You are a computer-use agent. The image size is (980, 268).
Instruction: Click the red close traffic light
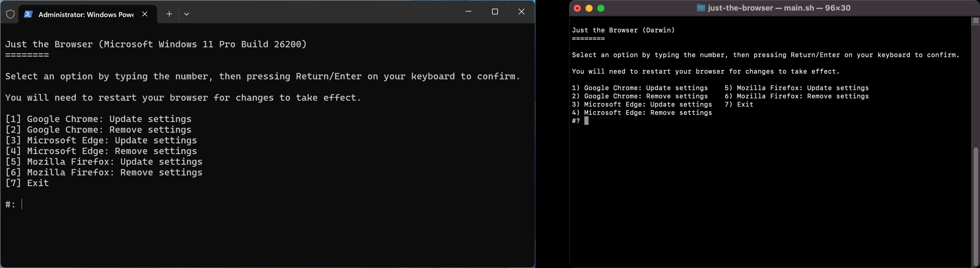pyautogui.click(x=577, y=8)
